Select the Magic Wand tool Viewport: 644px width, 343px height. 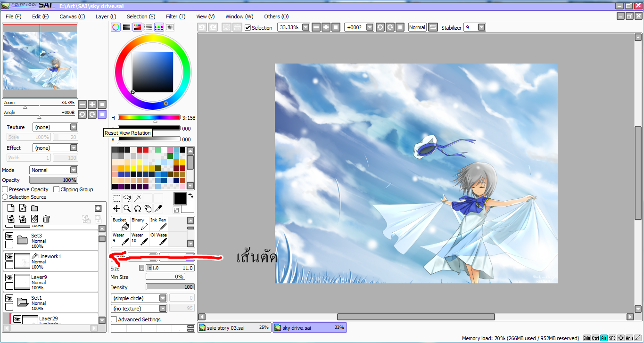pyautogui.click(x=137, y=198)
